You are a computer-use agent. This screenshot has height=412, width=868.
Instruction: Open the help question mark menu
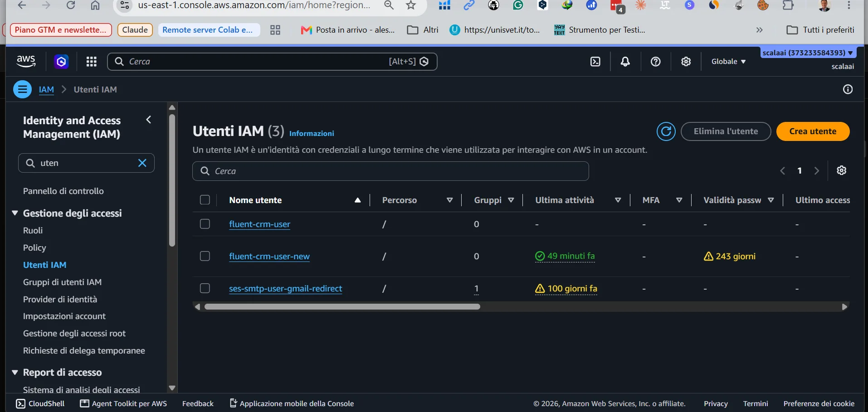pos(656,62)
